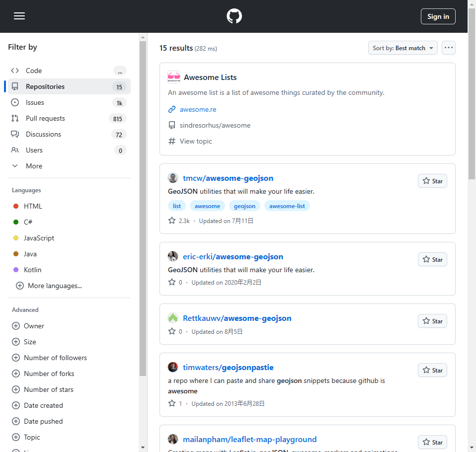Filter results by Pull requests

69,118
